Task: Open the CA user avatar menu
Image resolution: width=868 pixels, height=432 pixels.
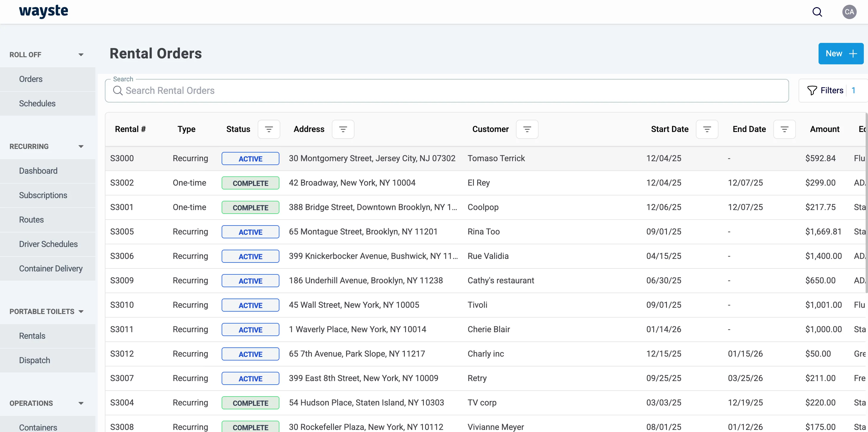Action: [849, 12]
